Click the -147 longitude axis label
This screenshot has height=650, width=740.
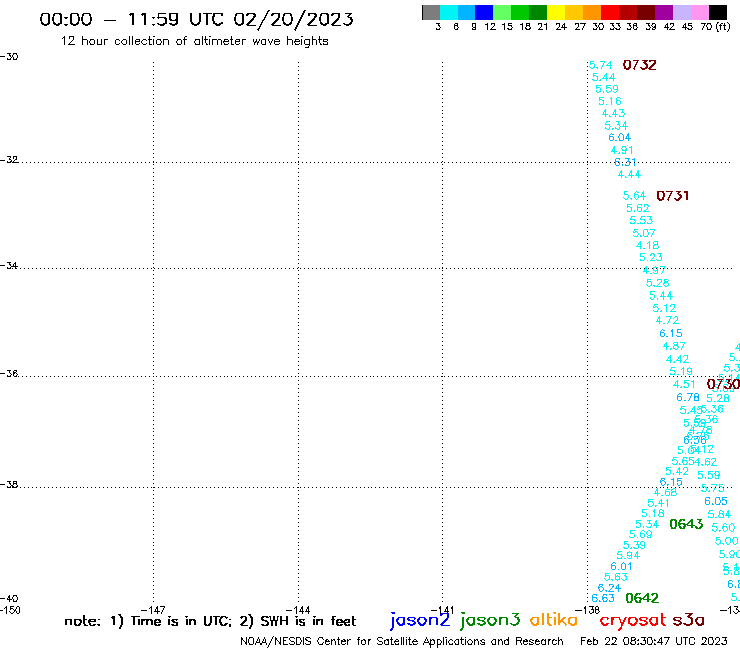click(x=153, y=610)
